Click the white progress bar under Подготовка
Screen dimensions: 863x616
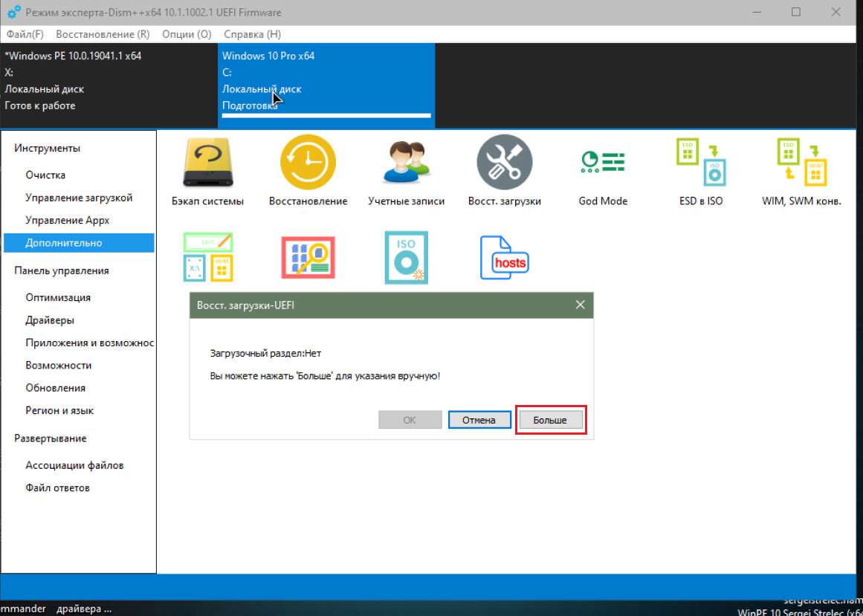326,115
